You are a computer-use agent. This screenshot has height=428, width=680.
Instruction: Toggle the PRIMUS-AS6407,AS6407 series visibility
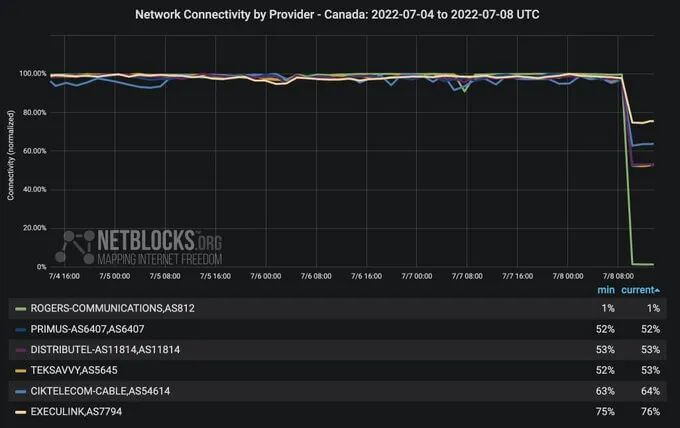coord(87,329)
